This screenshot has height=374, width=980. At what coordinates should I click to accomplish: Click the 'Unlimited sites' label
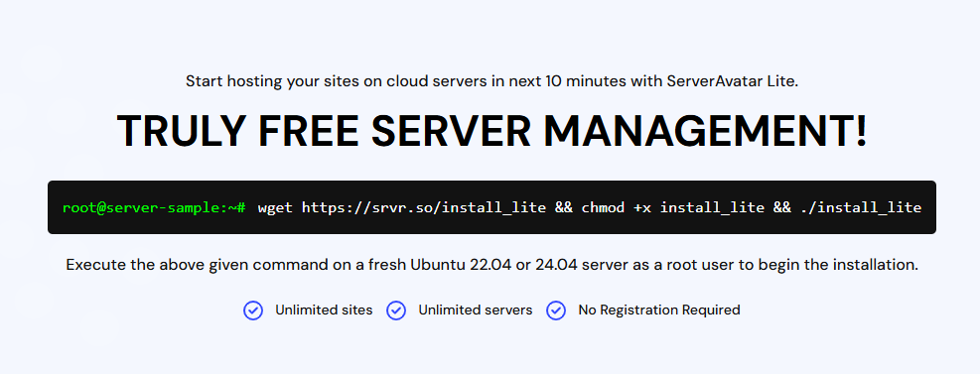[x=324, y=310]
